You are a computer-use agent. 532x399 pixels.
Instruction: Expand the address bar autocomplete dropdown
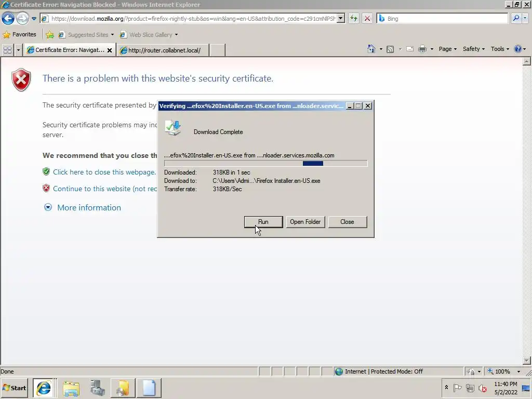[341, 19]
